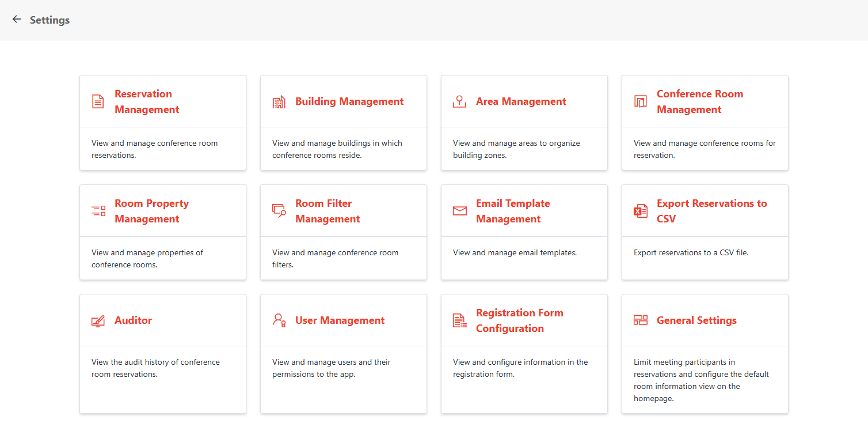Click the Room Filter Management filter icon
868x427 pixels.
click(x=279, y=210)
